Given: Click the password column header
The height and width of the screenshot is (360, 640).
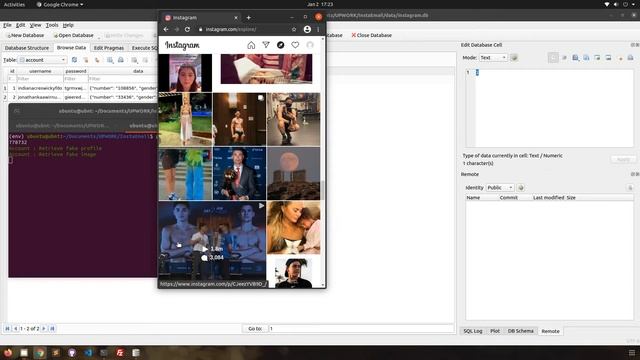Looking at the screenshot, I should point(76,71).
